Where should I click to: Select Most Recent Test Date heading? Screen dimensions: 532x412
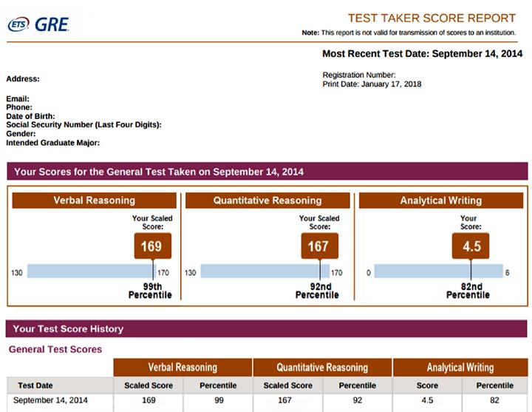click(x=422, y=54)
